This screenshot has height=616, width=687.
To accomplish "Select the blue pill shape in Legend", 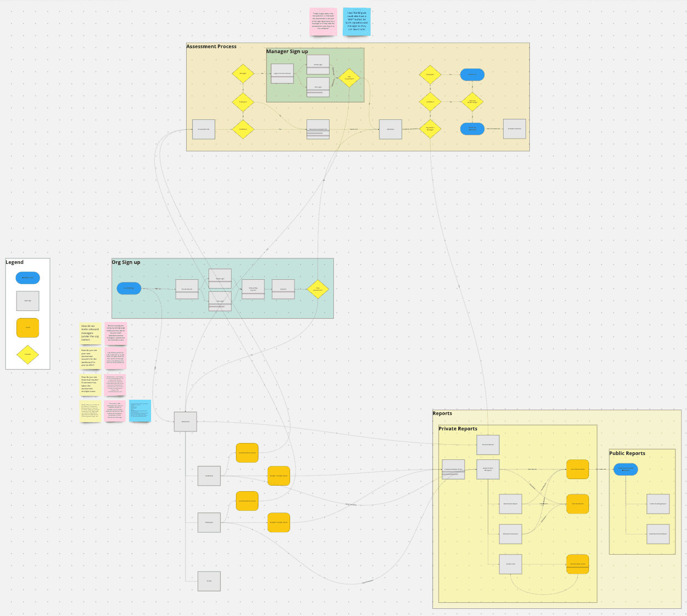I will pyautogui.click(x=28, y=278).
